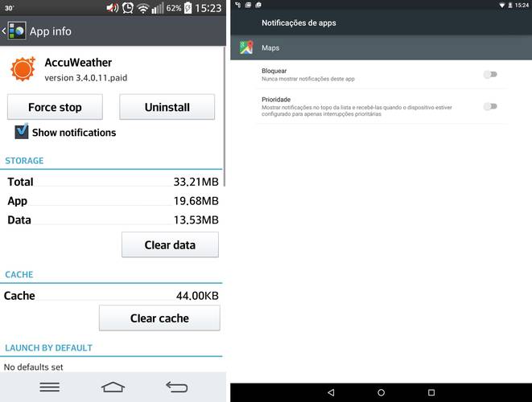The width and height of the screenshot is (532, 402).
Task: Tap the Force stop button
Action: coord(55,107)
